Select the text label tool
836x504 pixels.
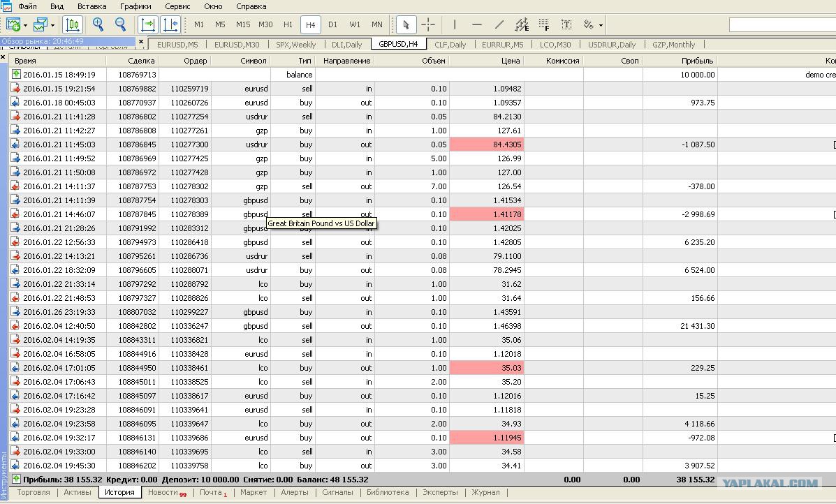point(566,24)
